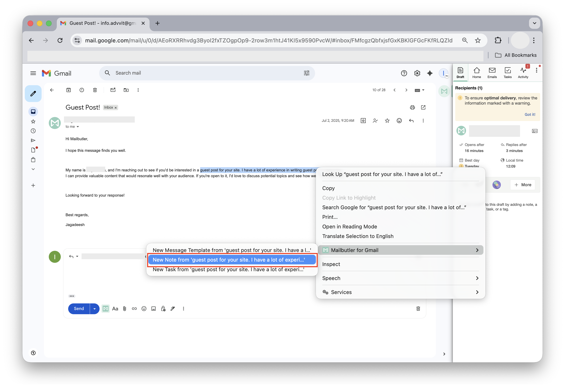Click 'Got it!' link in warning
This screenshot has width=565, height=392.
coord(530,114)
